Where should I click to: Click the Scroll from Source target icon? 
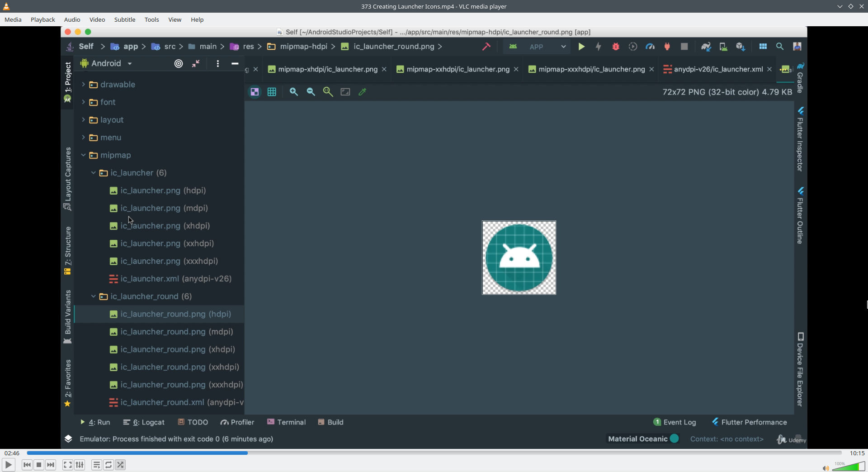179,64
